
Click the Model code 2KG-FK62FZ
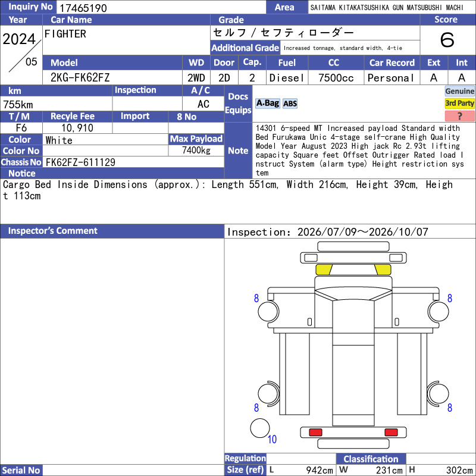coord(80,78)
